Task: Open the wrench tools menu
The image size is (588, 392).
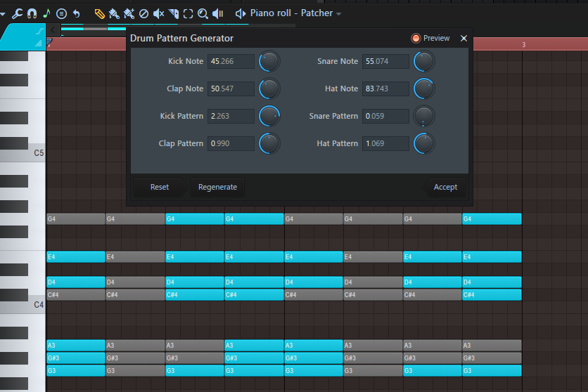Action: pos(17,13)
